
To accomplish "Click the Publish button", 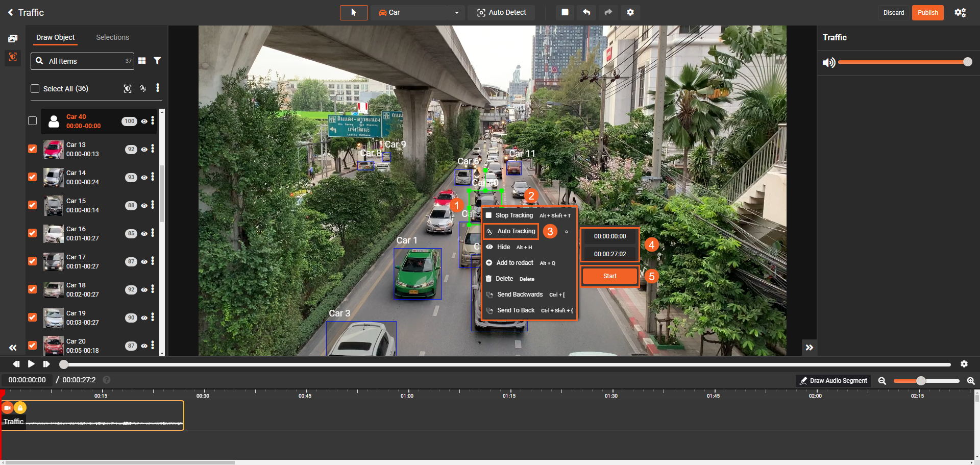I will click(x=927, y=13).
